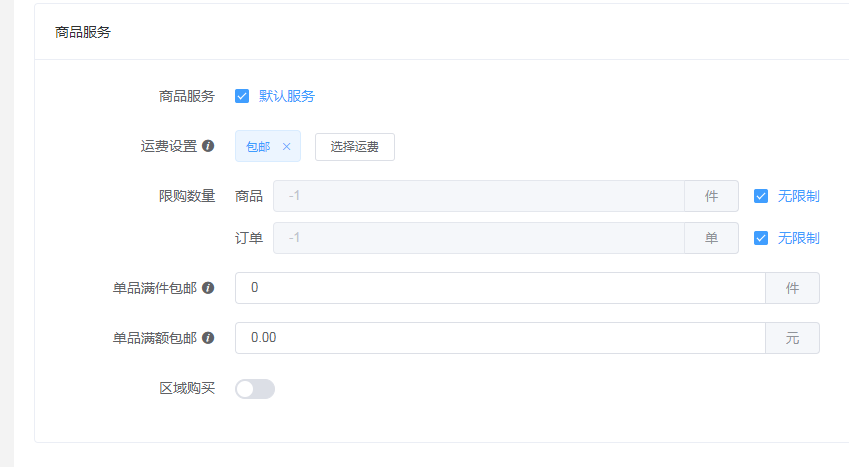The image size is (849, 467).
Task: Open info icon next to 单品满额包邮
Action: [x=208, y=338]
